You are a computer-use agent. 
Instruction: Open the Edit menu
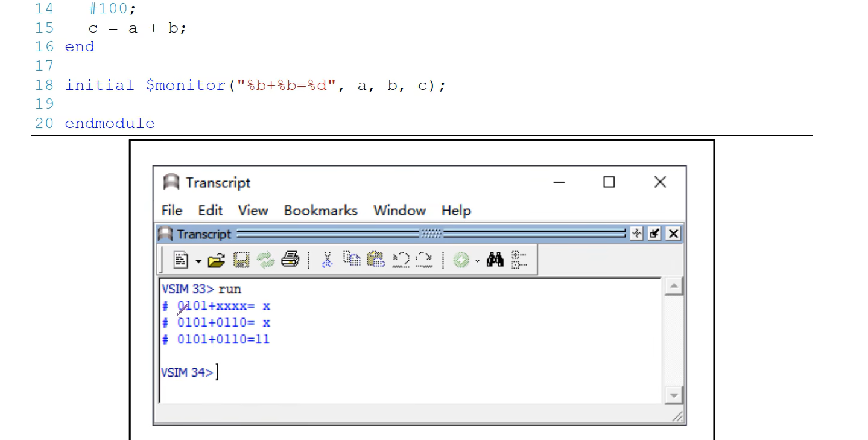(x=211, y=211)
